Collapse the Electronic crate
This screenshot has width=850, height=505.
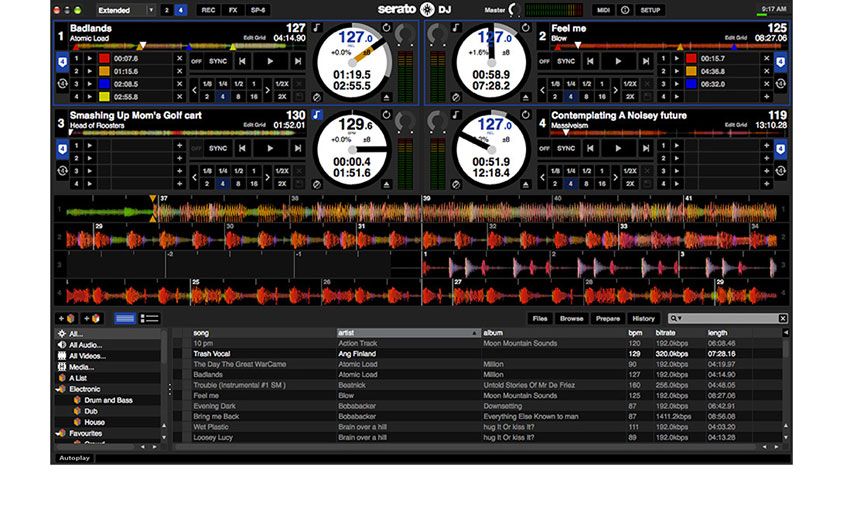(x=58, y=389)
